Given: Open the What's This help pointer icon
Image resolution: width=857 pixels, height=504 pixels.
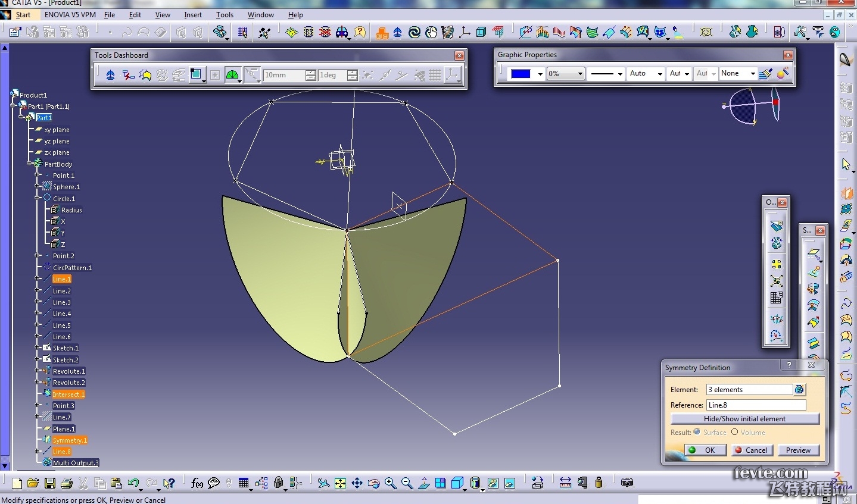Looking at the screenshot, I should coord(170,483).
